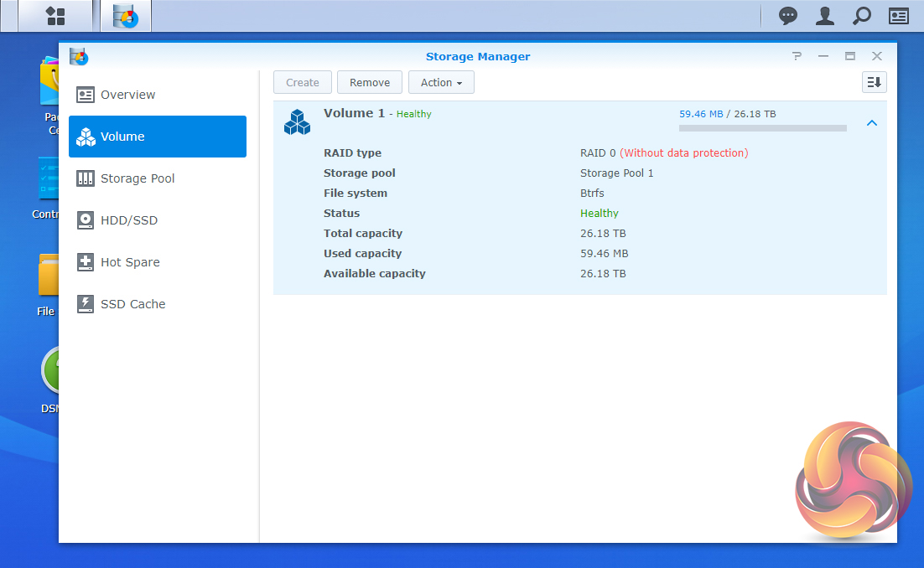
Task: Maximize the Storage Manager window
Action: tap(850, 56)
